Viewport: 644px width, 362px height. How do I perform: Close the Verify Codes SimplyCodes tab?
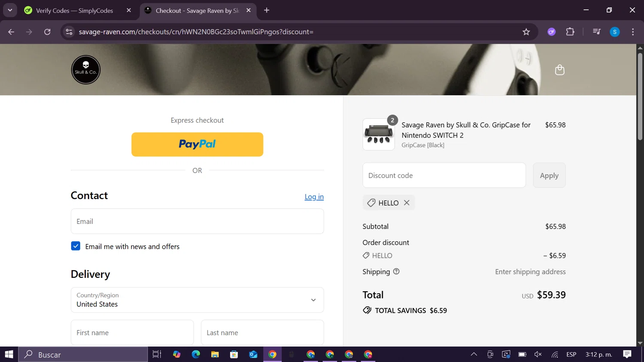(x=129, y=10)
